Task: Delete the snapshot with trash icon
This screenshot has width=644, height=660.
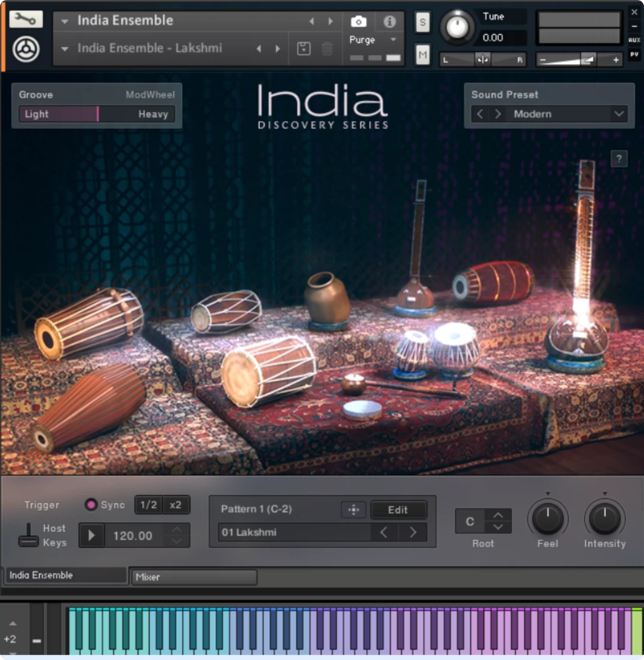Action: pos(327,48)
